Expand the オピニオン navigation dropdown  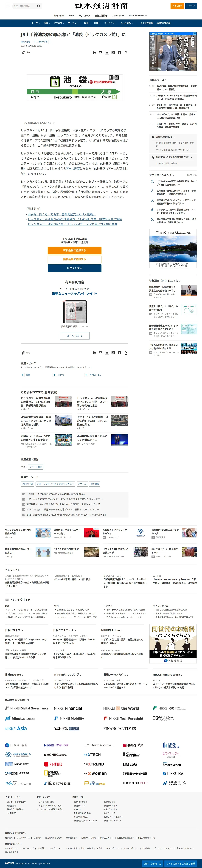point(110,23)
